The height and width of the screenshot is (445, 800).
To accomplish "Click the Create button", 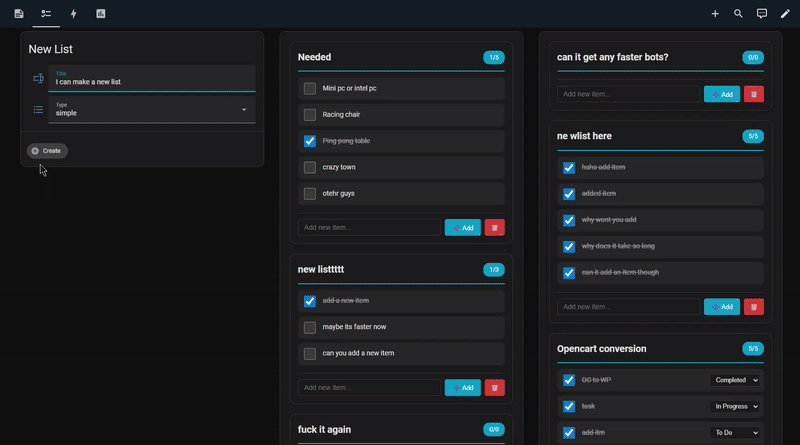I will tap(47, 151).
